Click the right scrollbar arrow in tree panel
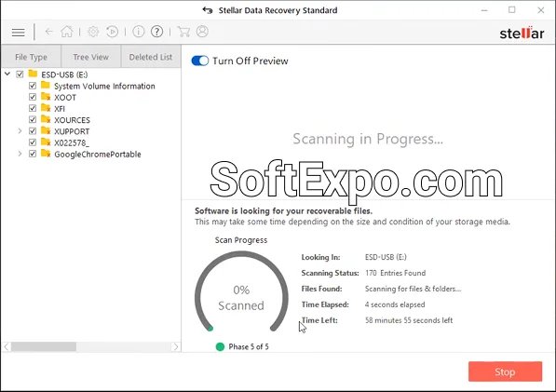The height and width of the screenshot is (392, 556). (175, 346)
